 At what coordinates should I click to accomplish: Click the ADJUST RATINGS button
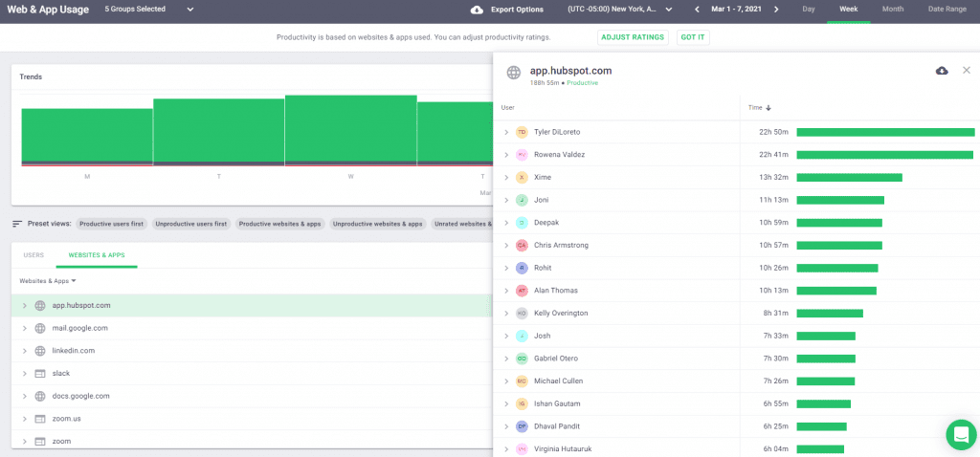(x=633, y=37)
